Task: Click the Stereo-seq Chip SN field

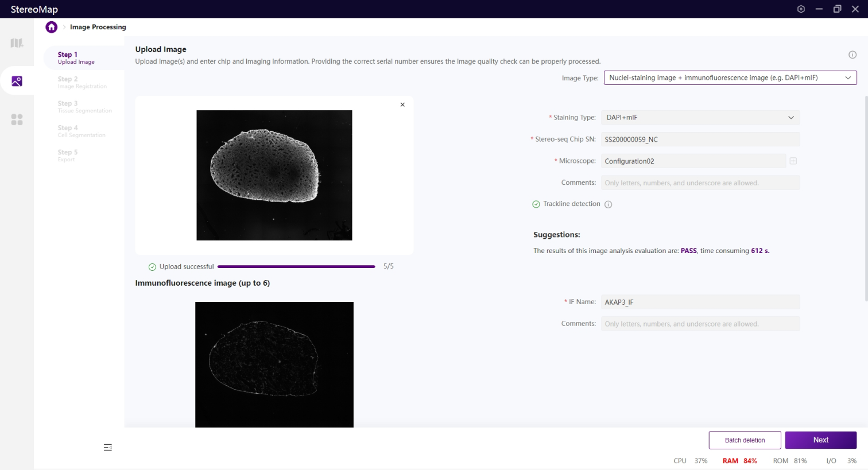Action: (700, 139)
